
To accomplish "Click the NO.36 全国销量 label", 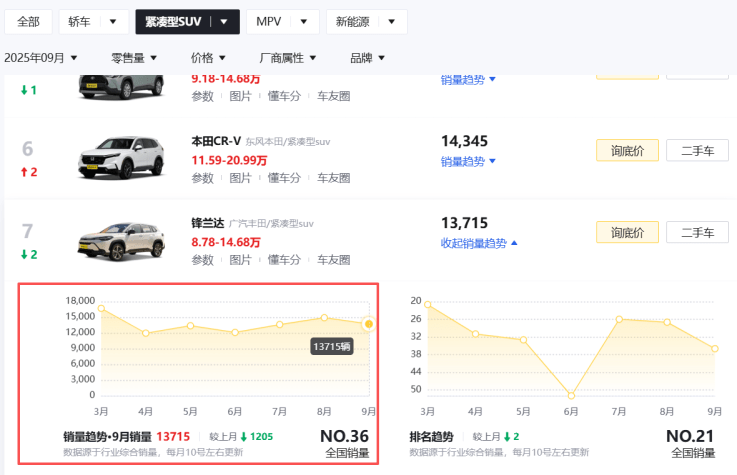I will pyautogui.click(x=345, y=443).
